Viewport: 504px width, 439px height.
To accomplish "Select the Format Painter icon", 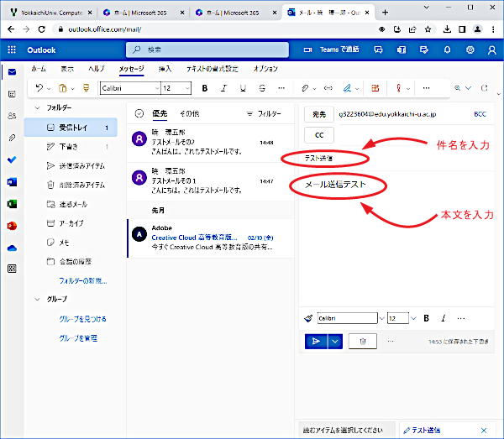I will click(x=86, y=88).
